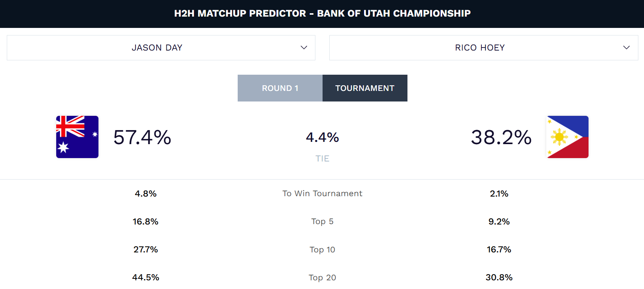Click the To Win Tournament label
This screenshot has width=644, height=289.
(x=322, y=194)
